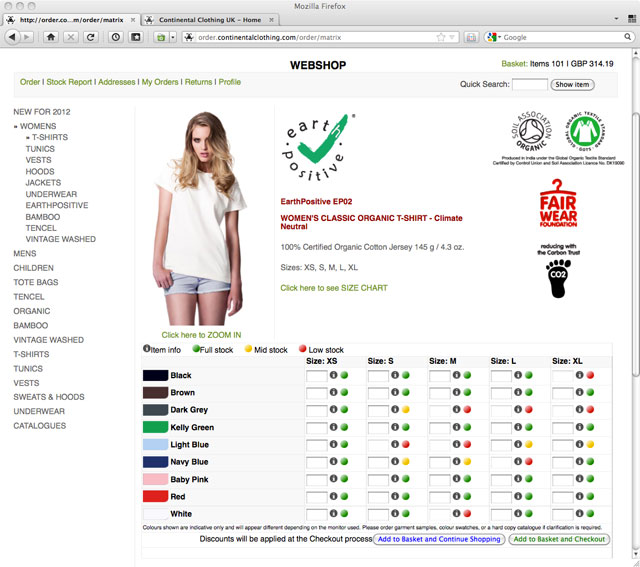Viewport: 640px width, 567px height.
Task: Click the Earth Positive checkmark logo
Action: tap(318, 147)
